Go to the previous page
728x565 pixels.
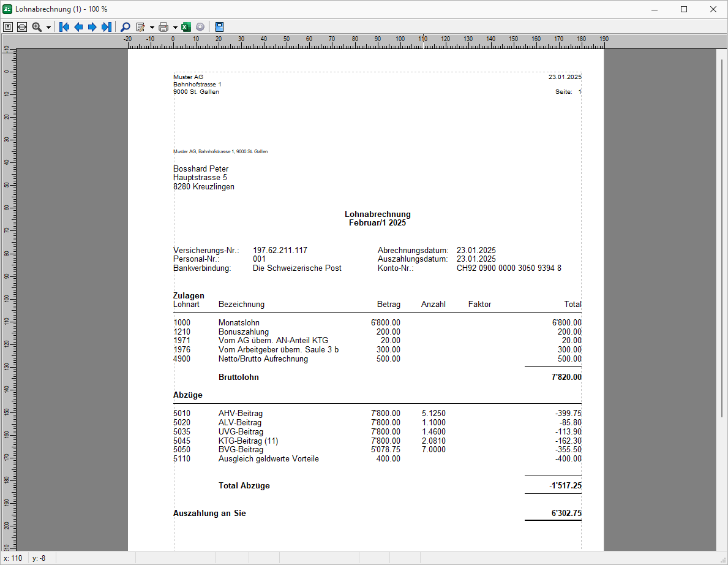click(78, 27)
